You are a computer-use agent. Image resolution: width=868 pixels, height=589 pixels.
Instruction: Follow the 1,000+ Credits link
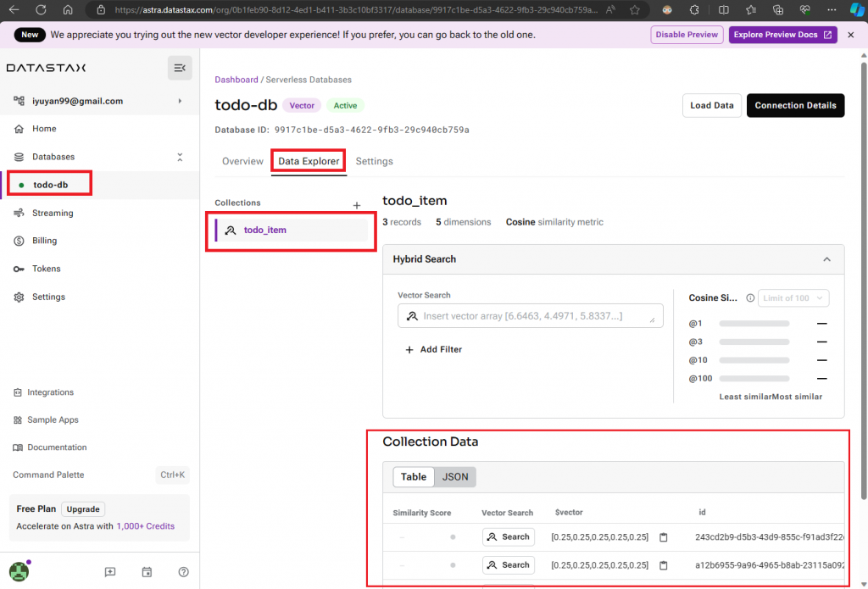point(145,526)
